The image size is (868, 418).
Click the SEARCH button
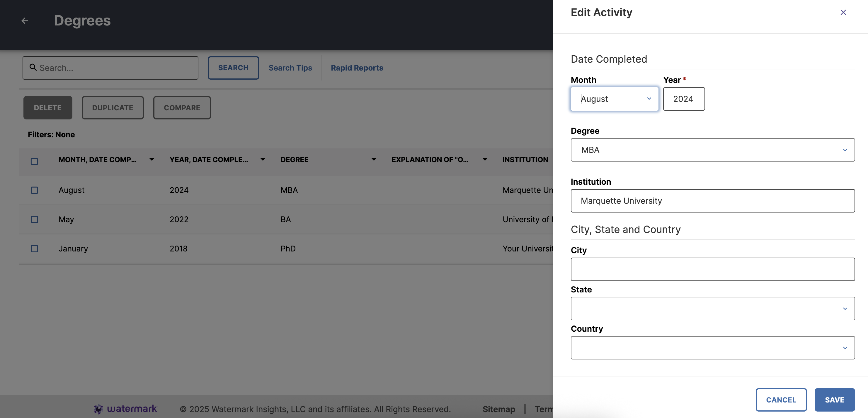pyautogui.click(x=233, y=68)
